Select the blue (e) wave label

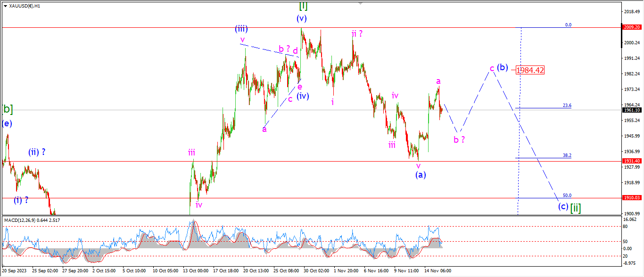[x=7, y=124]
